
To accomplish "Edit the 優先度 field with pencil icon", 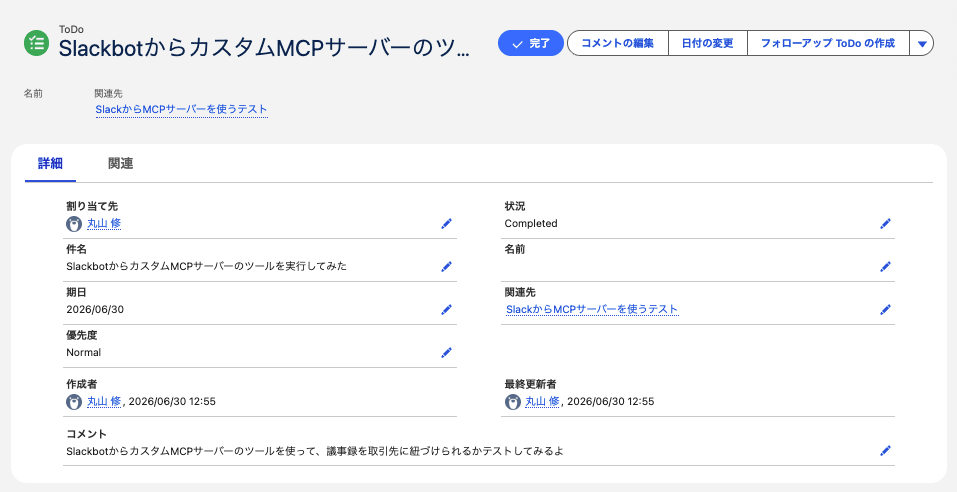I will pyautogui.click(x=447, y=352).
